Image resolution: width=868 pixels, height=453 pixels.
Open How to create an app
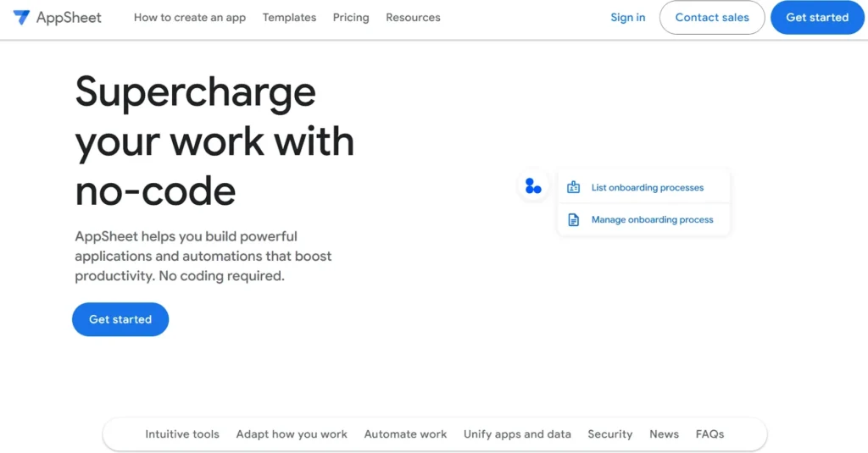(190, 18)
